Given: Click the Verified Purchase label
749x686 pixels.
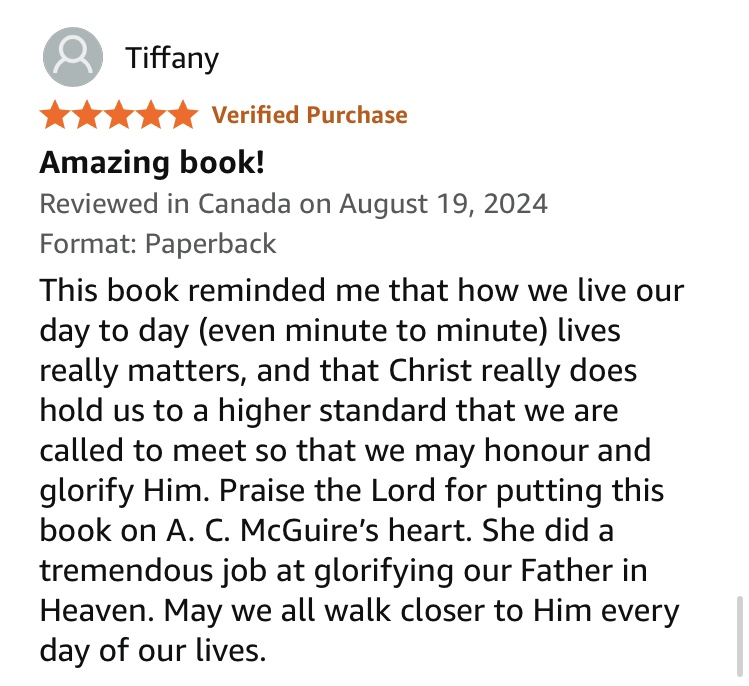Looking at the screenshot, I should tap(310, 115).
